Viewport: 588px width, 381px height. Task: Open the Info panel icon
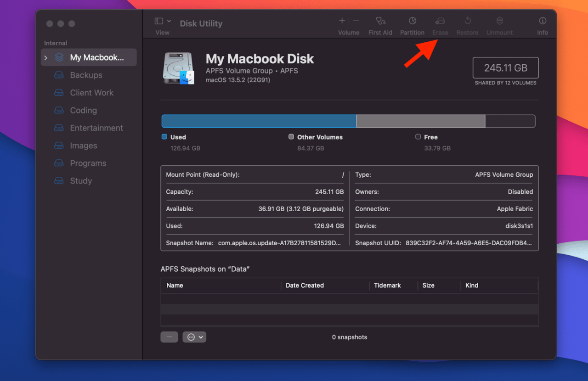[543, 21]
